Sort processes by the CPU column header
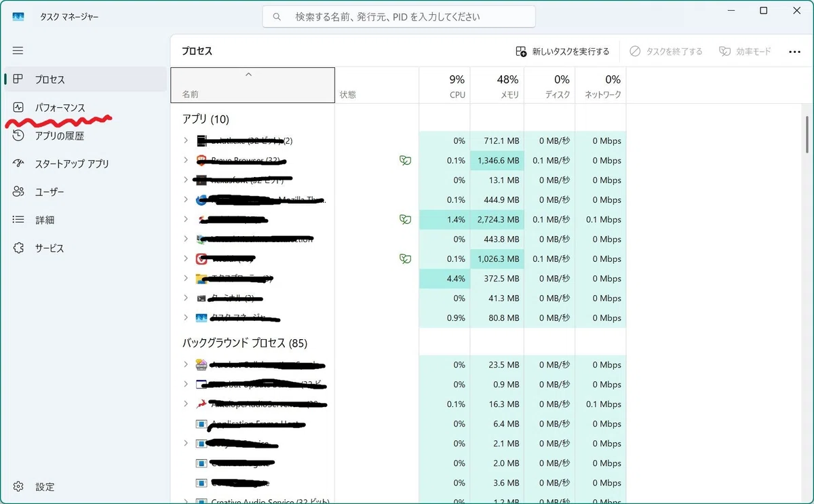Viewport: 814px width, 504px height. coord(444,85)
